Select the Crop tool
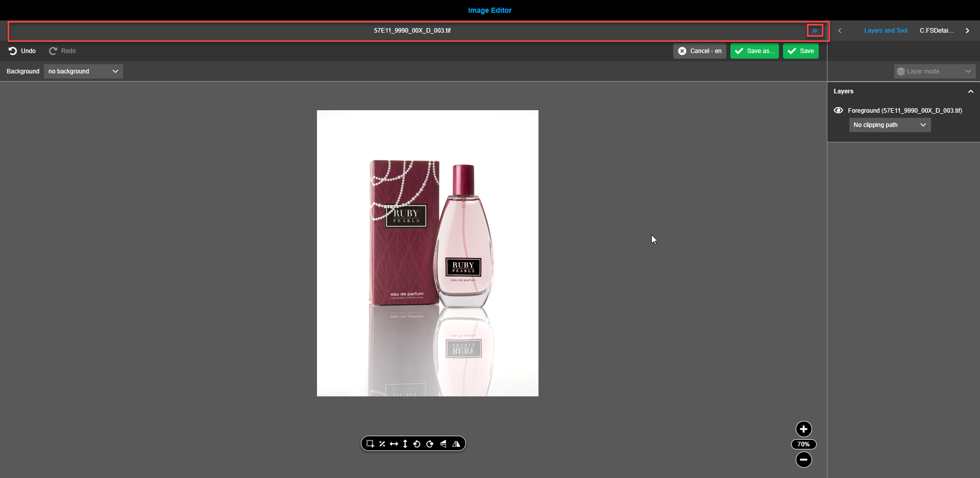 pyautogui.click(x=370, y=444)
